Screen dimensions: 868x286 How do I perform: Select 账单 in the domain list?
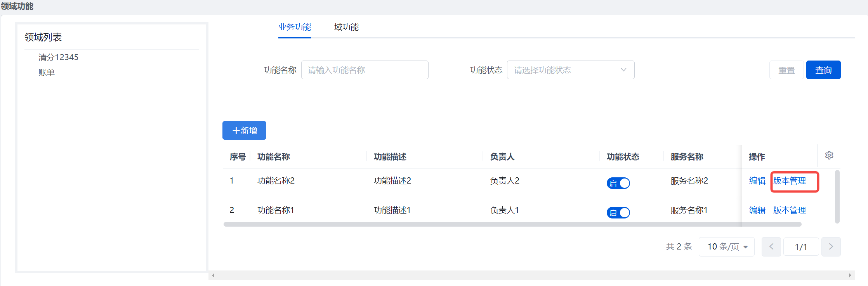point(47,73)
